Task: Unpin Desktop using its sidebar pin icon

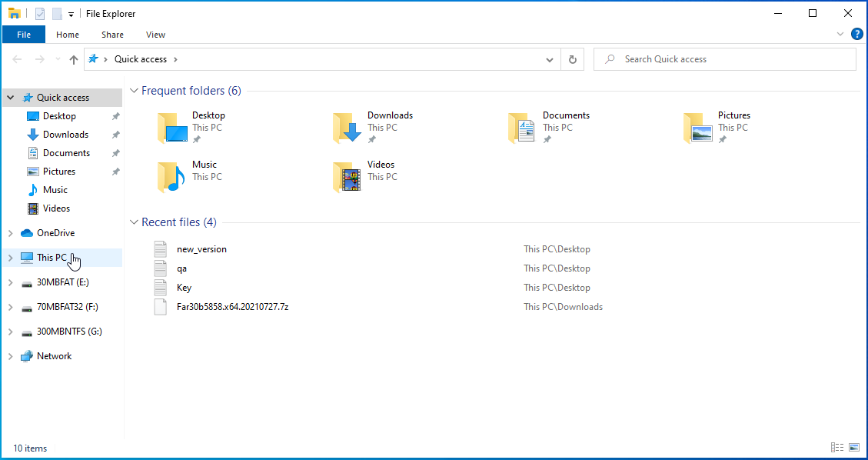Action: (115, 116)
